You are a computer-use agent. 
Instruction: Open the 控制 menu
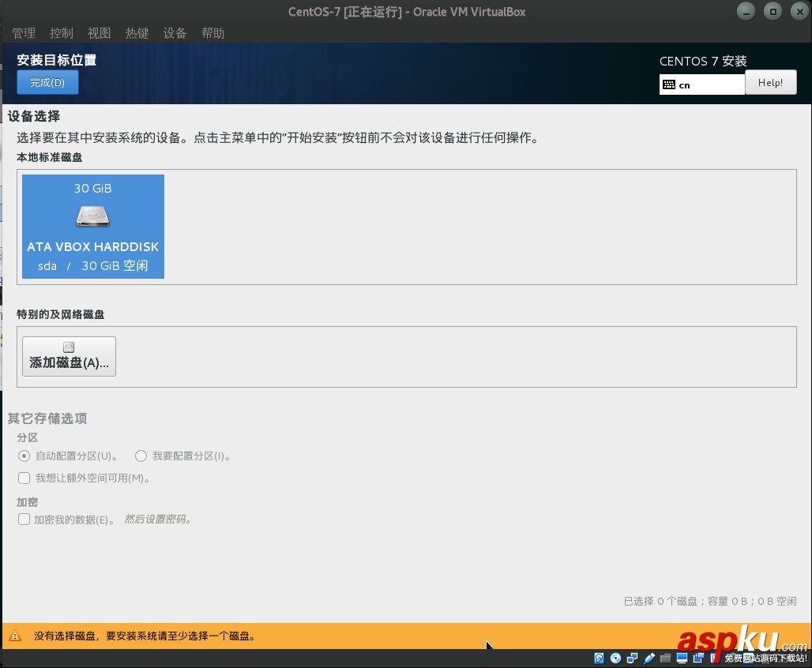pos(61,33)
